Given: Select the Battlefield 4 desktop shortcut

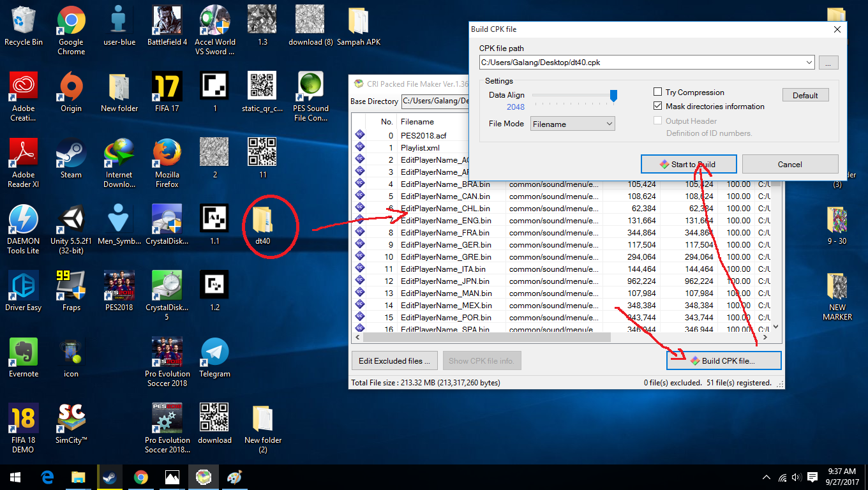Looking at the screenshot, I should point(167,26).
